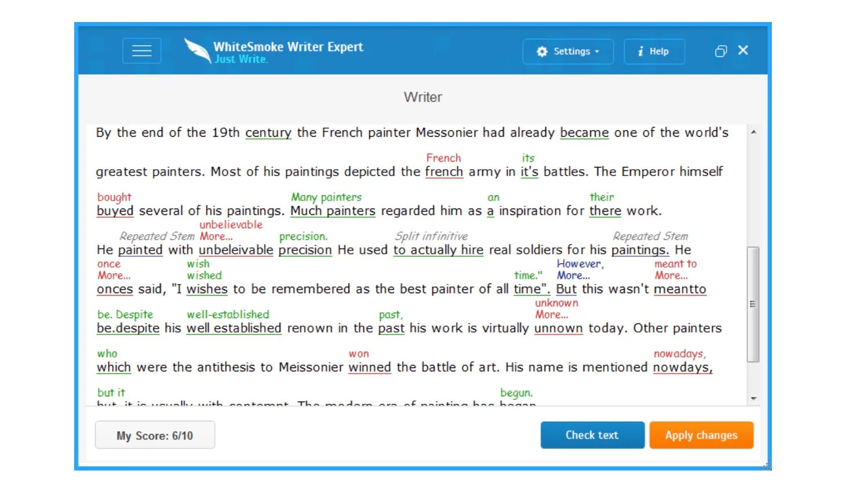Apply the 'well-established' suggestion
868x496 pixels.
228,315
